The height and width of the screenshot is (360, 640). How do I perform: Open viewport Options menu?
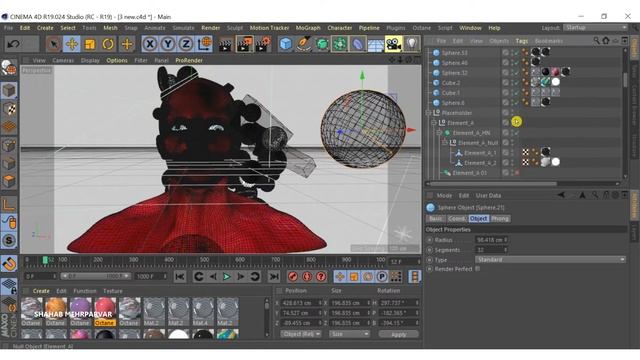117,60
